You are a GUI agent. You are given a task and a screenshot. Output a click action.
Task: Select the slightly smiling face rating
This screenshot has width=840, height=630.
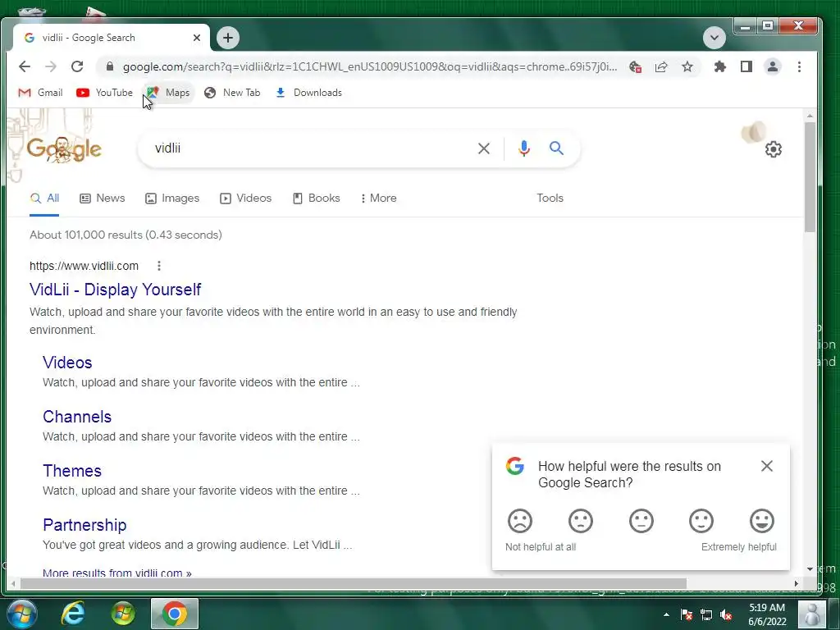pos(701,521)
